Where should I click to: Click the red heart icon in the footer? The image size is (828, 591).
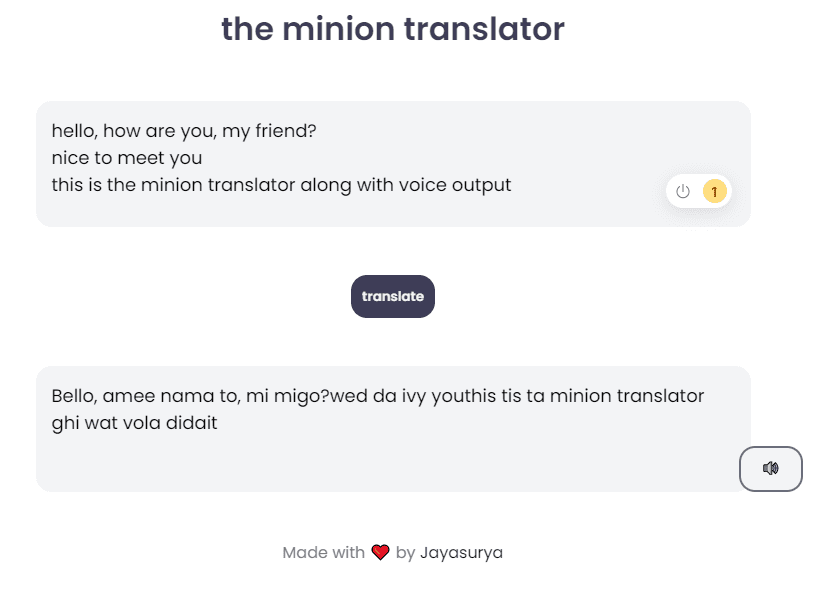point(380,552)
